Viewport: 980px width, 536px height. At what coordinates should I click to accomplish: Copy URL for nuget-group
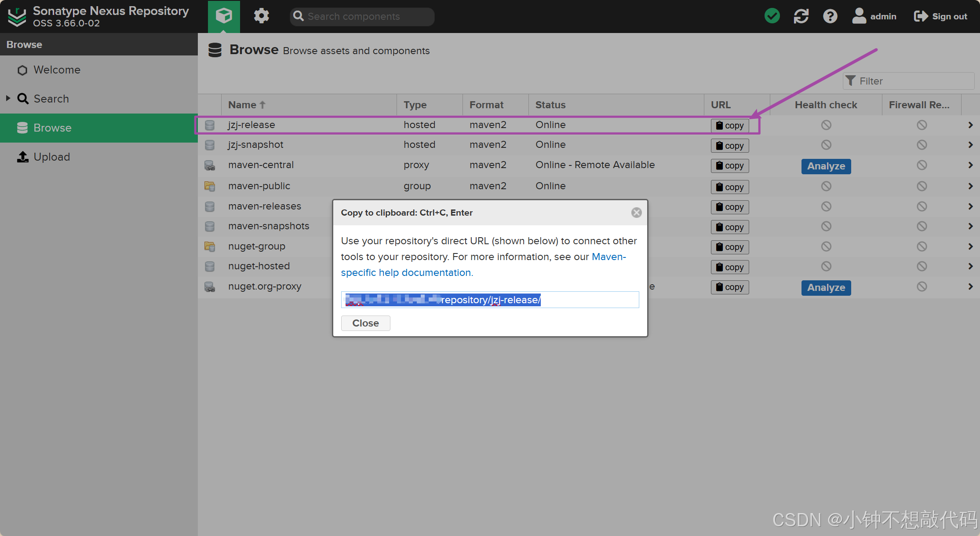[730, 247]
